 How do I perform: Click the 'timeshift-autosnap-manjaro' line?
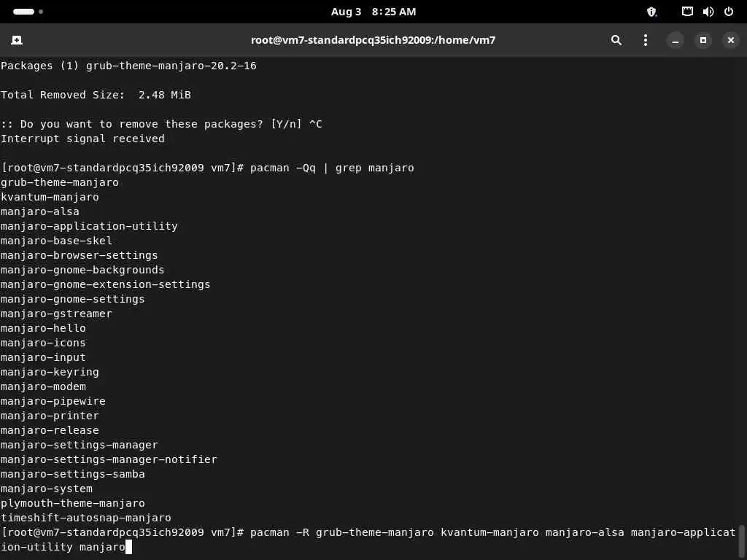point(86,518)
